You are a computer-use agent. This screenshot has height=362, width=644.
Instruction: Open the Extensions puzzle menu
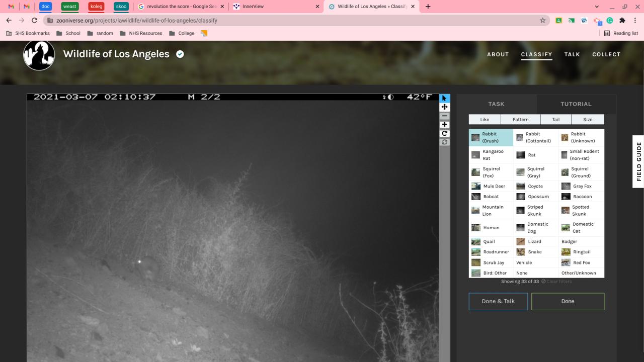(622, 21)
